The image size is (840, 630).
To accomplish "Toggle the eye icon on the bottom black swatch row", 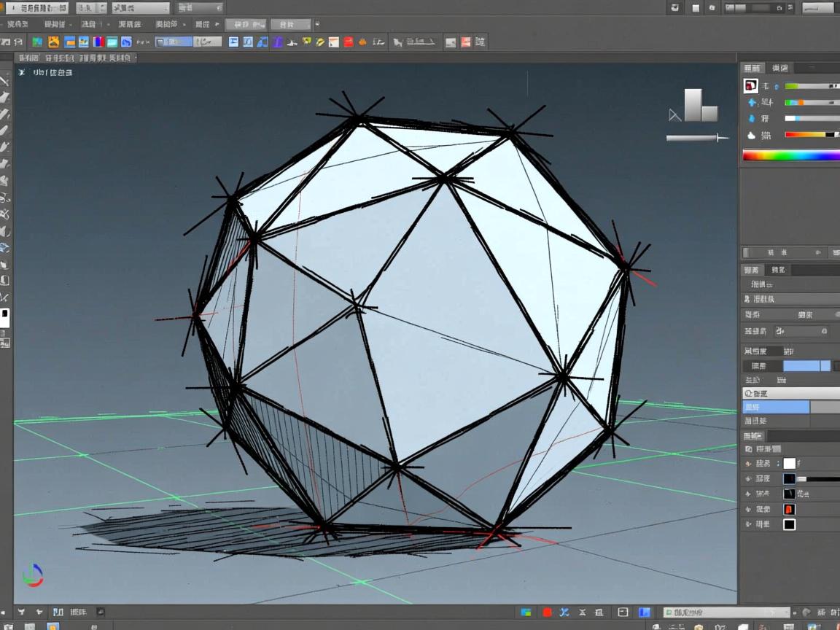I will tap(748, 524).
